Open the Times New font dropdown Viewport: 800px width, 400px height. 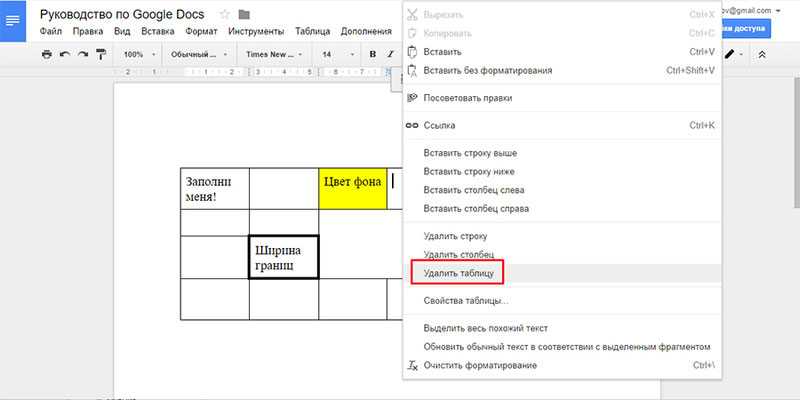pos(274,54)
